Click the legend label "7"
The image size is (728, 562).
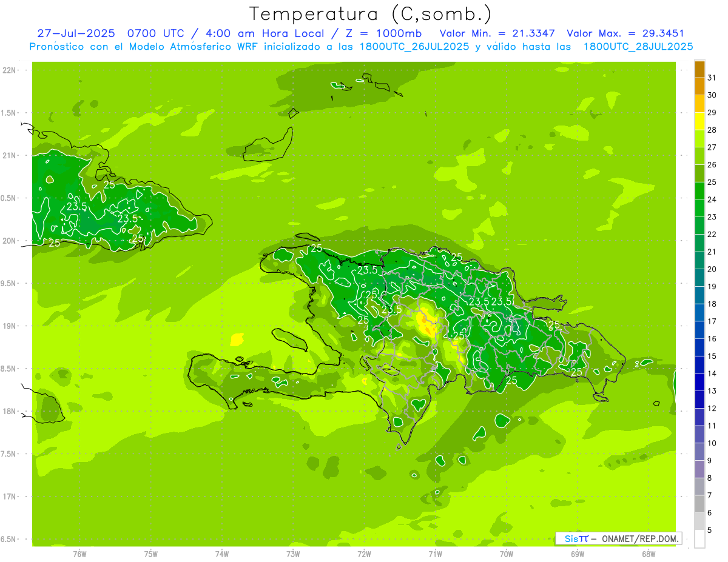click(x=710, y=496)
